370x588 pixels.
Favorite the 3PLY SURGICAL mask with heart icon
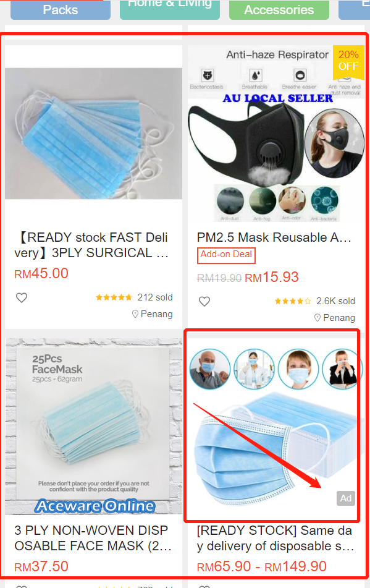point(22,298)
